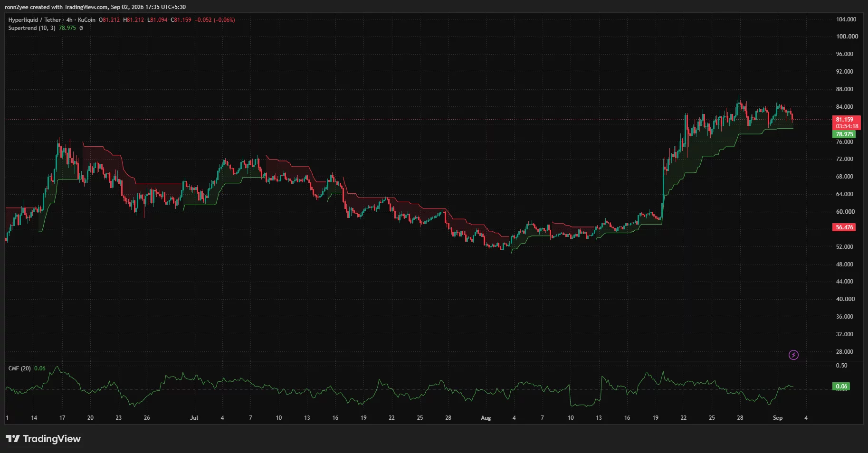
Task: Click the purple lightning bolt icon
Action: click(x=793, y=355)
